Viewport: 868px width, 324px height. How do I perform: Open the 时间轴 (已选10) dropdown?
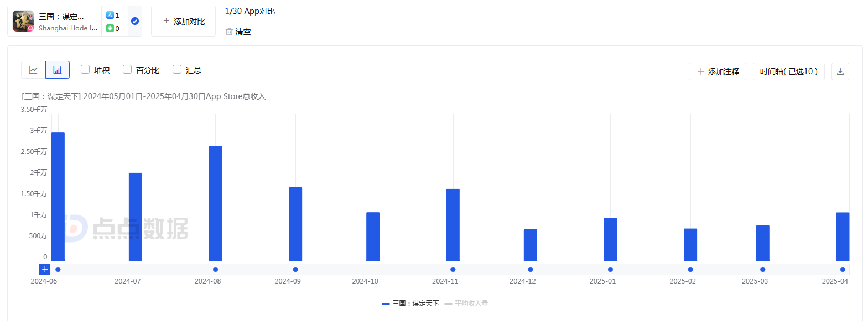tap(788, 71)
